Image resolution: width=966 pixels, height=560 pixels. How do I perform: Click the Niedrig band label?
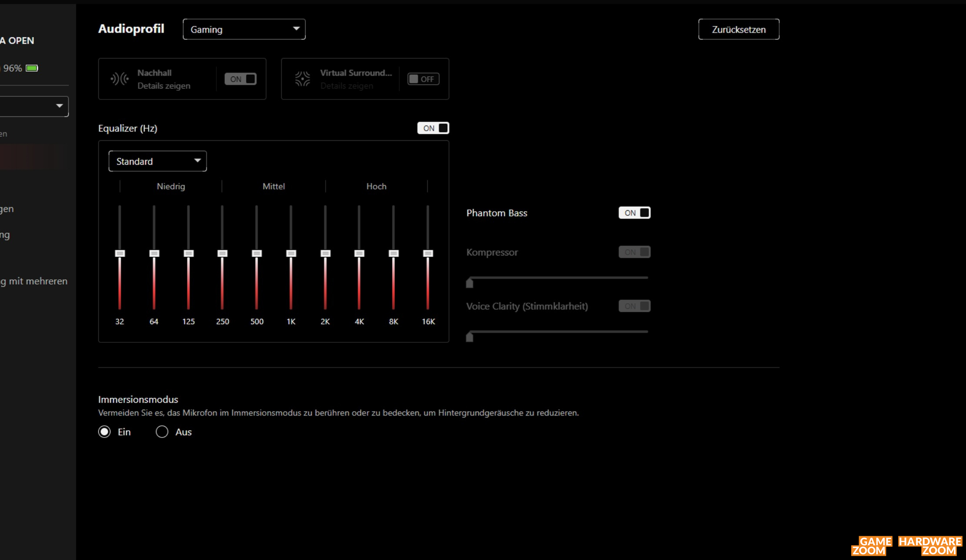(171, 186)
